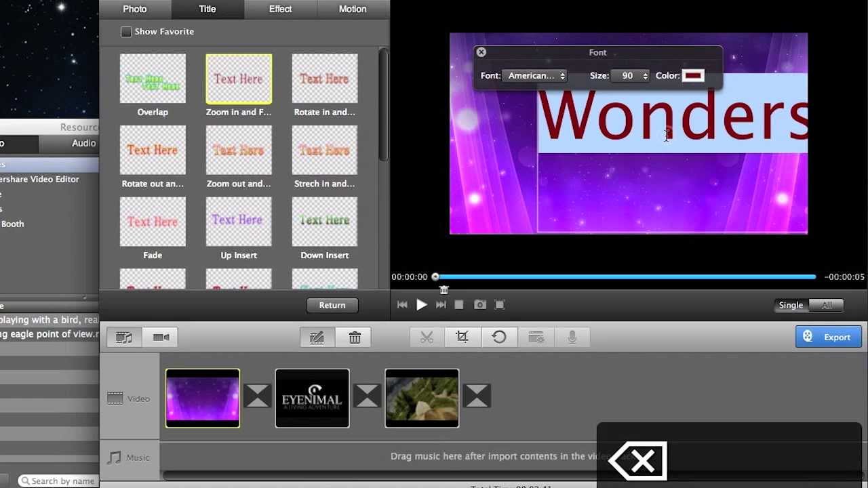868x488 pixels.
Task: Switch playback mode to Single
Action: (x=791, y=305)
